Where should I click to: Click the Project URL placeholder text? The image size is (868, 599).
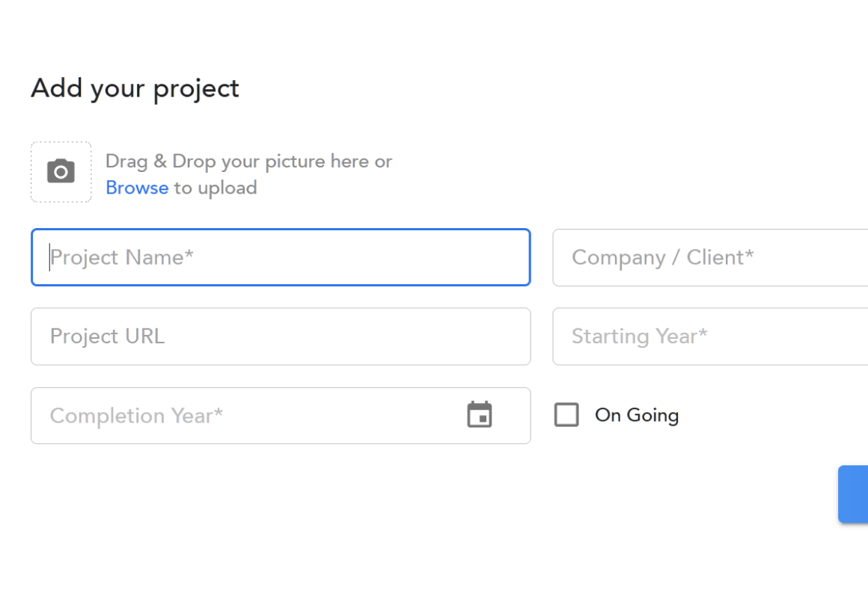click(108, 337)
